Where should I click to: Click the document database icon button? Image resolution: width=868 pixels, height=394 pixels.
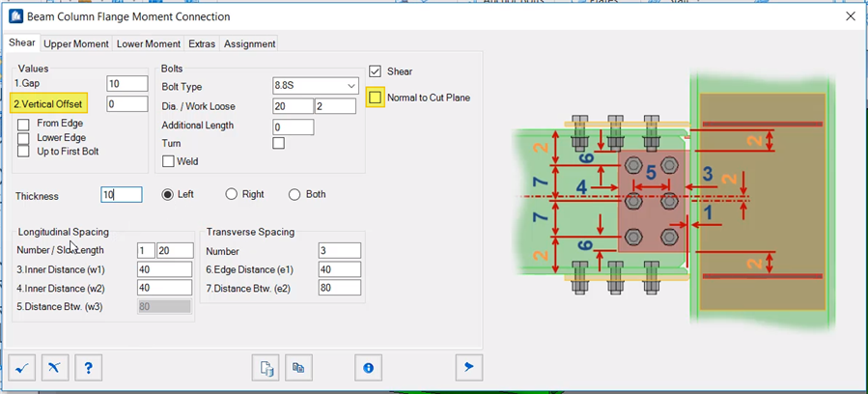266,368
